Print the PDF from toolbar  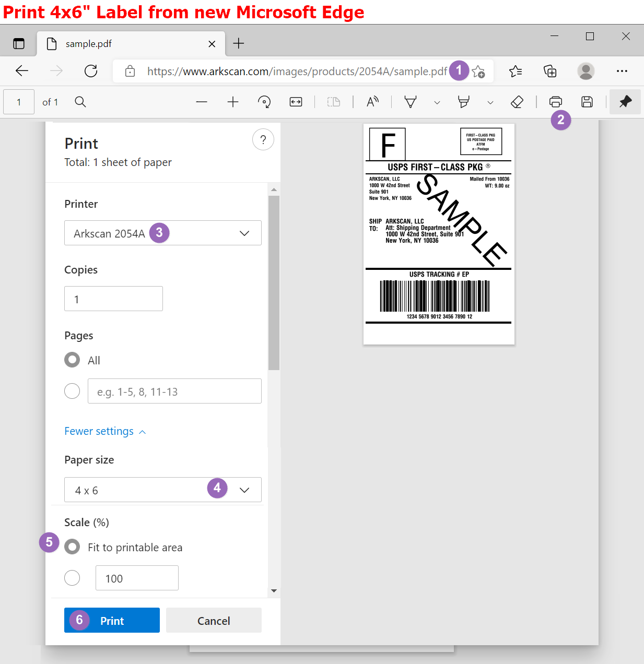pos(556,102)
